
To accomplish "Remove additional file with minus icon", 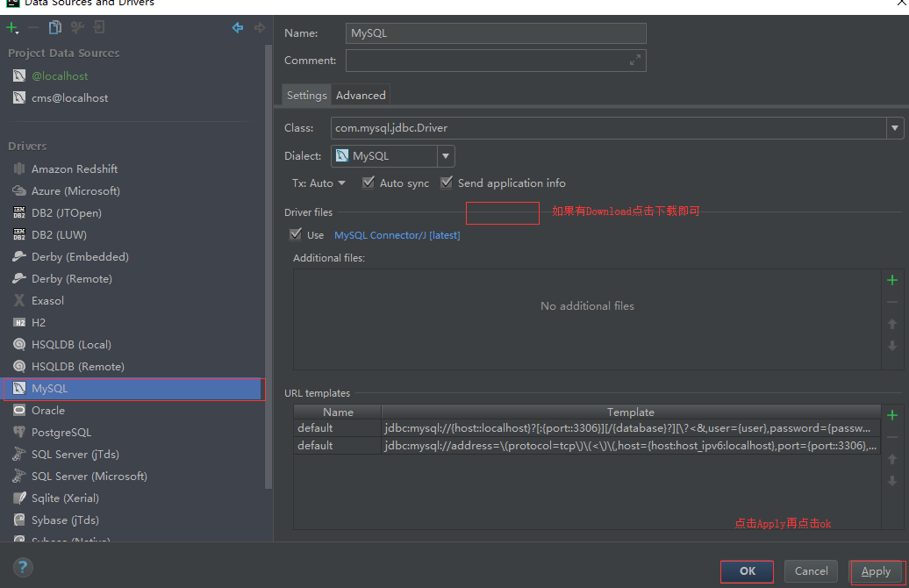I will pyautogui.click(x=892, y=302).
